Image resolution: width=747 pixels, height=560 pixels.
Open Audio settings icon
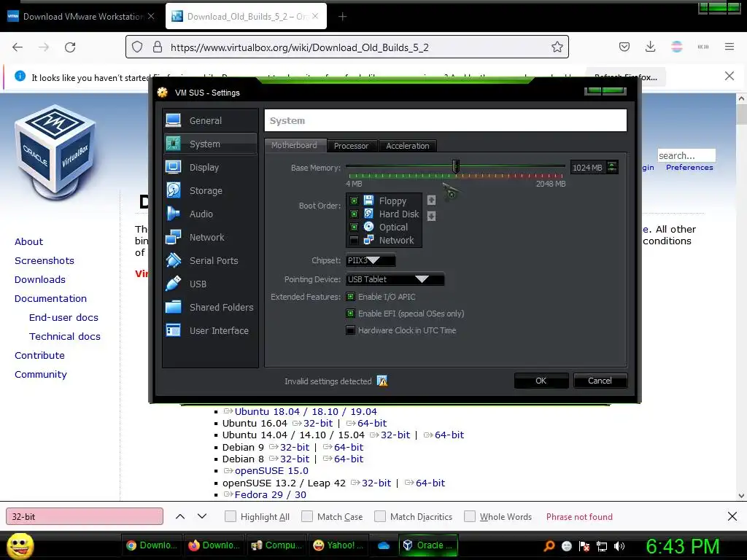pos(173,214)
